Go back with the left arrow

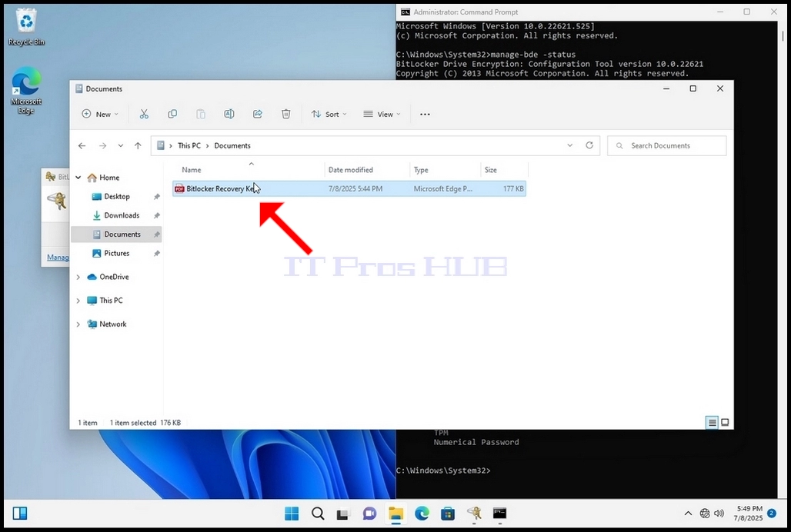click(x=82, y=145)
